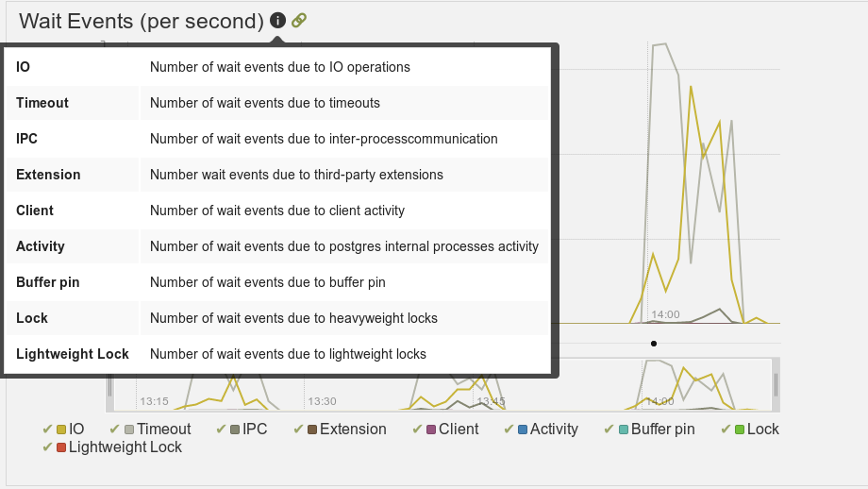The width and height of the screenshot is (868, 489).
Task: Click the Lightweight Lock red legend swatch
Action: click(61, 447)
